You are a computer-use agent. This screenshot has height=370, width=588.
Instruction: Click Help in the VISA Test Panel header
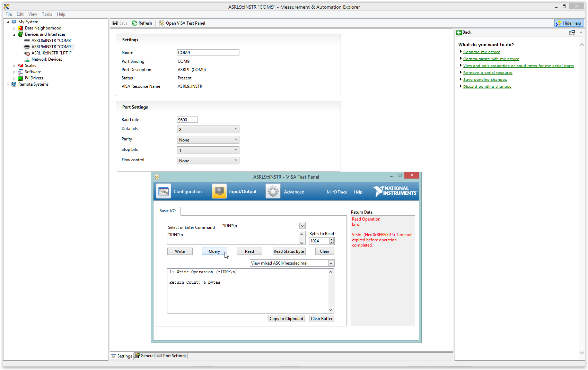358,192
